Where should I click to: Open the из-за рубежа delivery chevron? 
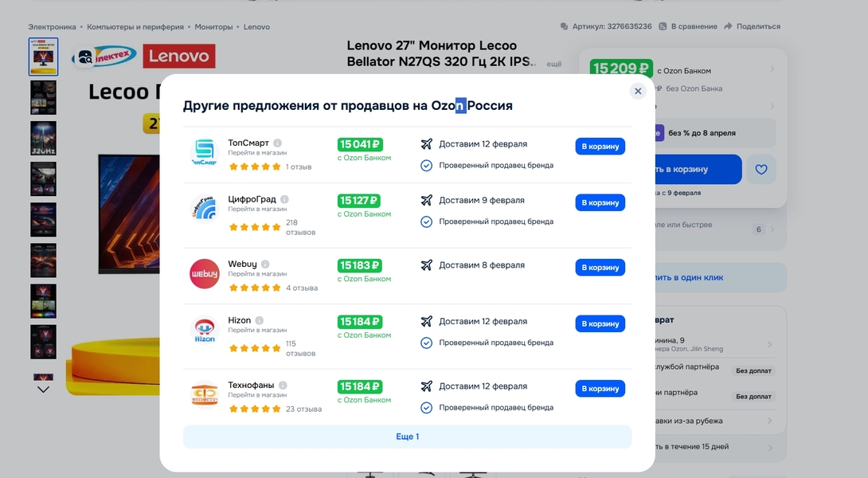[x=770, y=421]
